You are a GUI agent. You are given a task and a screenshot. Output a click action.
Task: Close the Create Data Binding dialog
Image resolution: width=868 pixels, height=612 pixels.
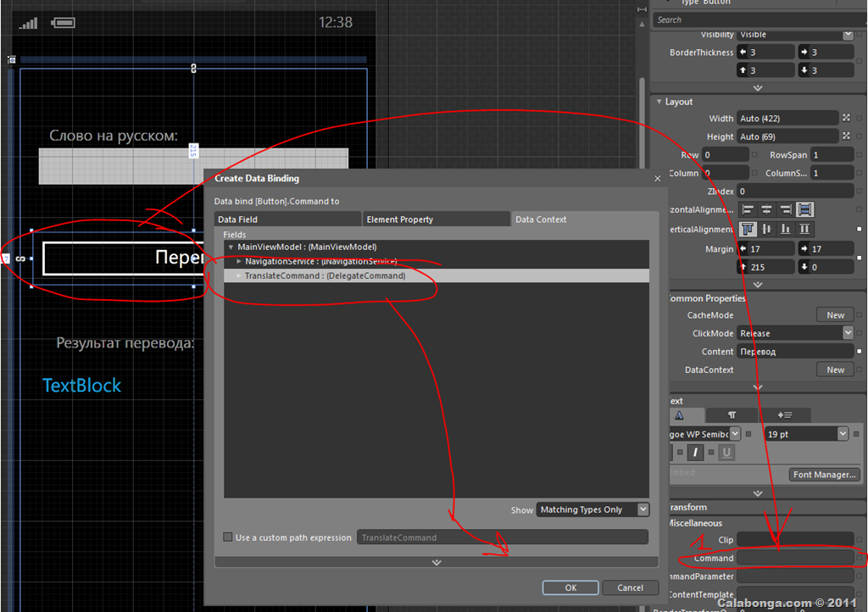tap(657, 178)
